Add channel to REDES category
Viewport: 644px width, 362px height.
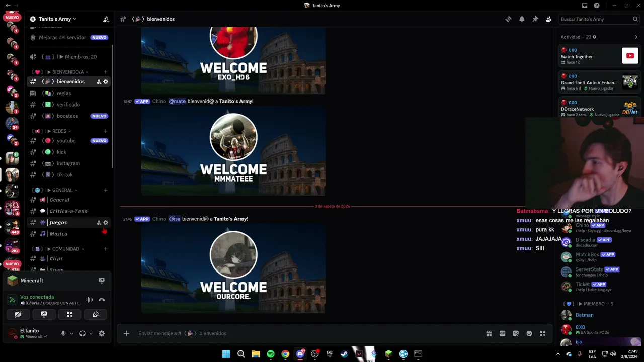(106, 131)
